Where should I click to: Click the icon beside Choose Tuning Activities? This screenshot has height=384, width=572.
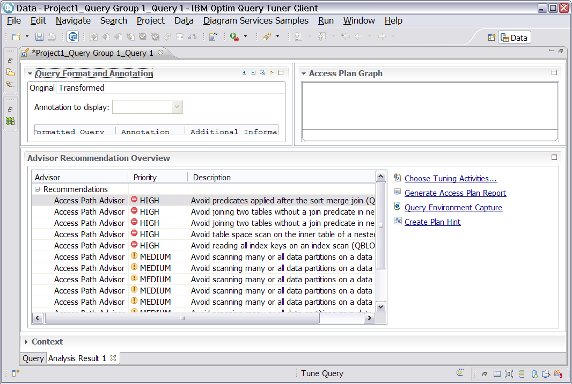tap(398, 178)
